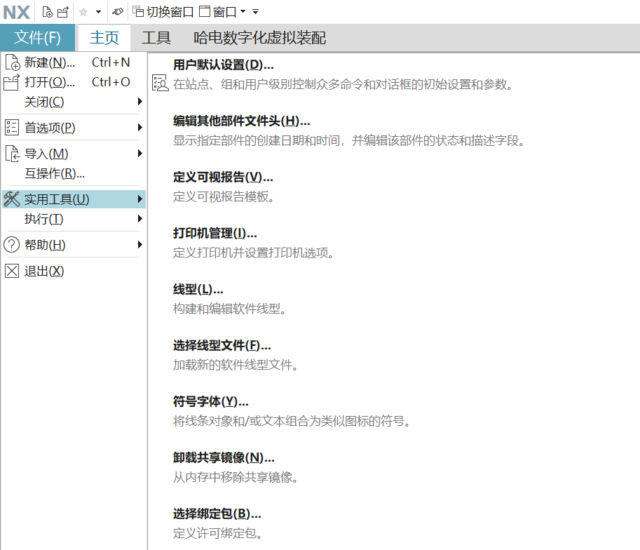Click the Ctrl+O shortcut text
Screen dimensions: 640x550
[111, 82]
